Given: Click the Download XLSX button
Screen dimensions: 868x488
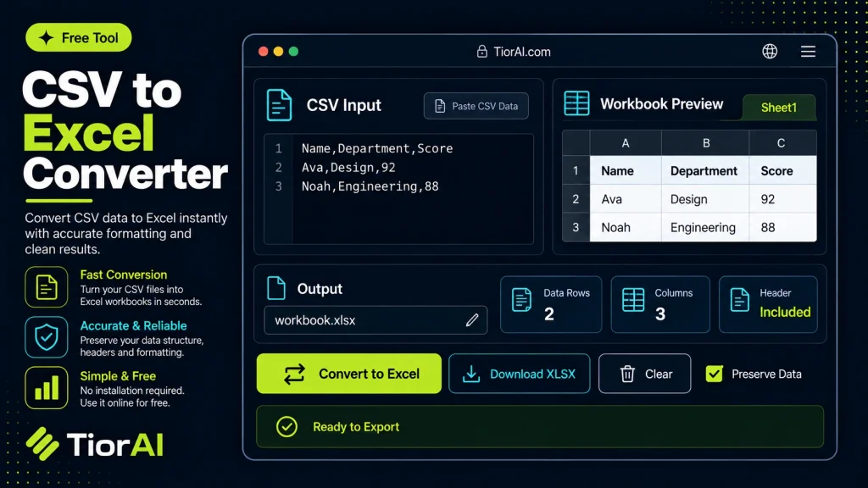Looking at the screenshot, I should point(520,374).
